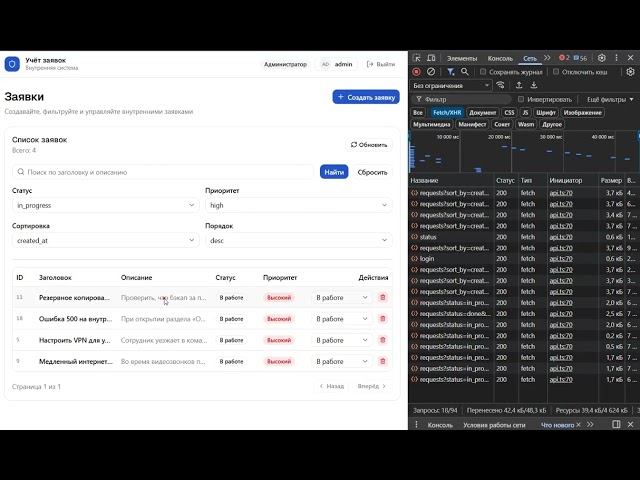Toggle the JS type filter
This screenshot has height=480, width=640.
click(525, 113)
